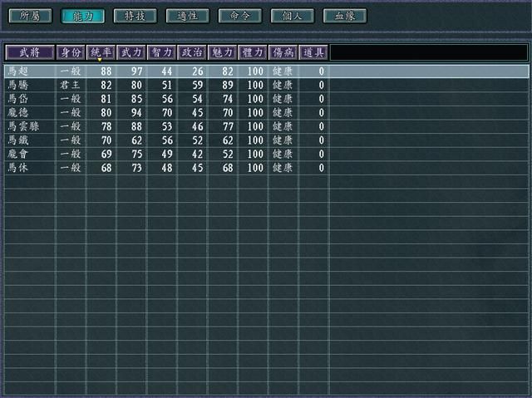Screen dimensions: 532x398
Task: Sort by the 武將 column header
Action: tap(30, 52)
